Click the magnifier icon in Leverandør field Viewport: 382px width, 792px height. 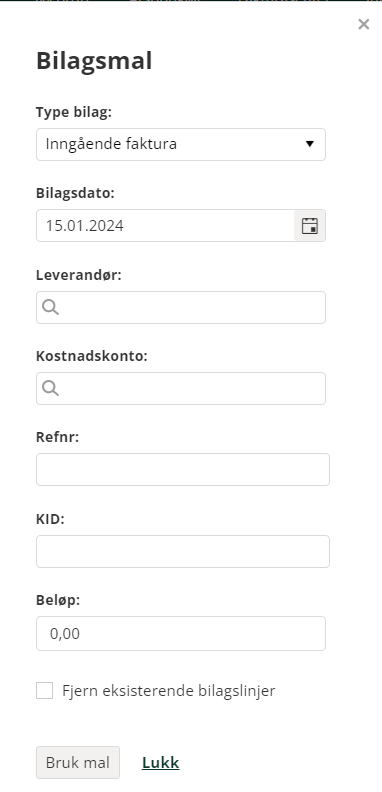click(51, 307)
